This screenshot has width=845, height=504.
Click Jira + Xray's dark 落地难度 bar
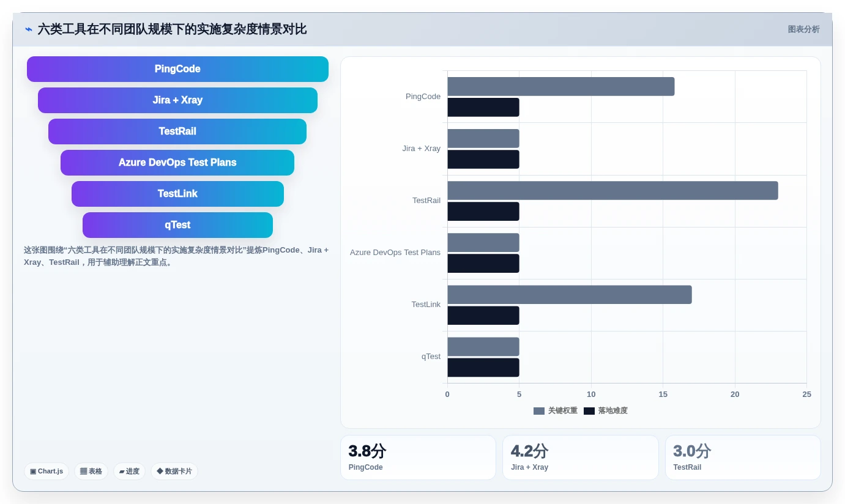point(483,159)
